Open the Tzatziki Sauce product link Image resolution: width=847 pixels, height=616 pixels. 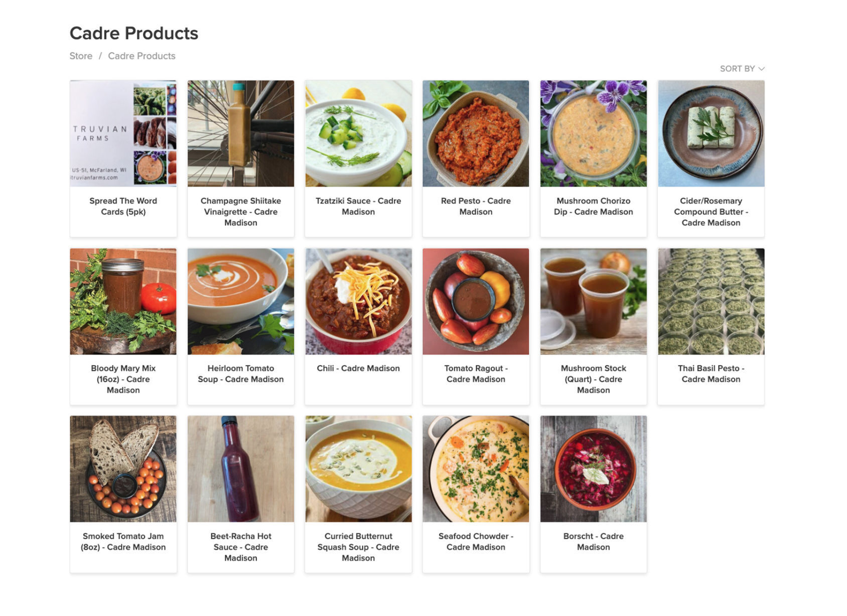pos(358,206)
